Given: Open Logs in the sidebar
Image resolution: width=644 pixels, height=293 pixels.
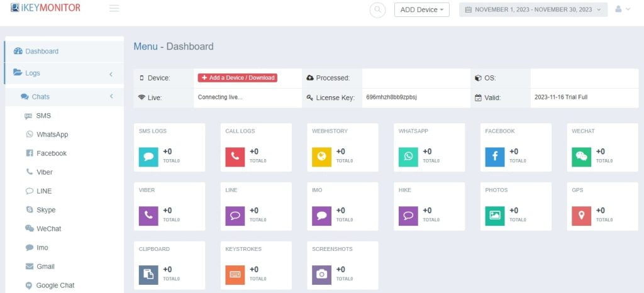Looking at the screenshot, I should click(x=64, y=73).
